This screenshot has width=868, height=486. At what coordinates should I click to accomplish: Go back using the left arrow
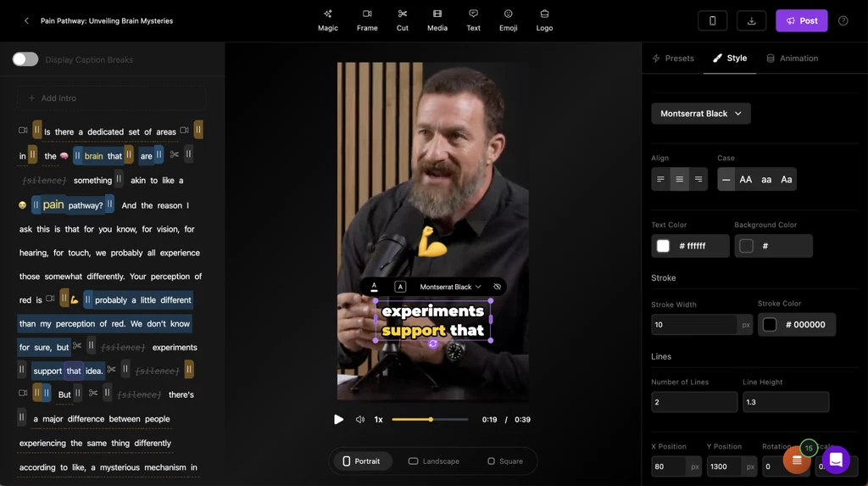point(26,20)
